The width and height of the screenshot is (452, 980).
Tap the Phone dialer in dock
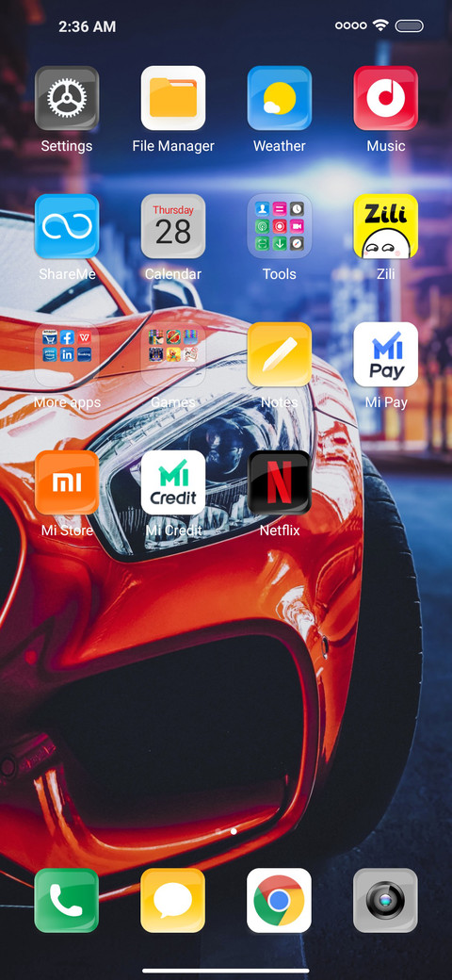click(67, 900)
